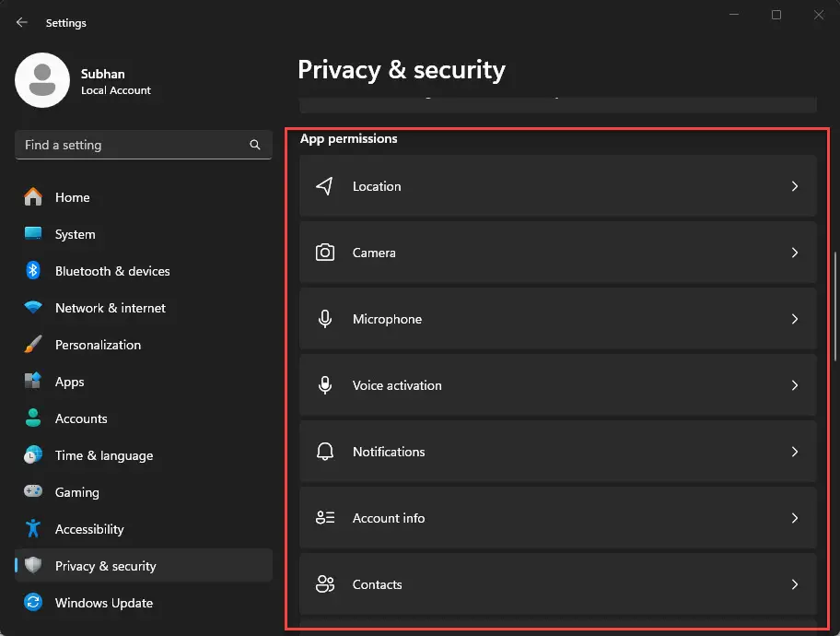
Task: Select Accessibility in sidebar
Action: click(144, 529)
